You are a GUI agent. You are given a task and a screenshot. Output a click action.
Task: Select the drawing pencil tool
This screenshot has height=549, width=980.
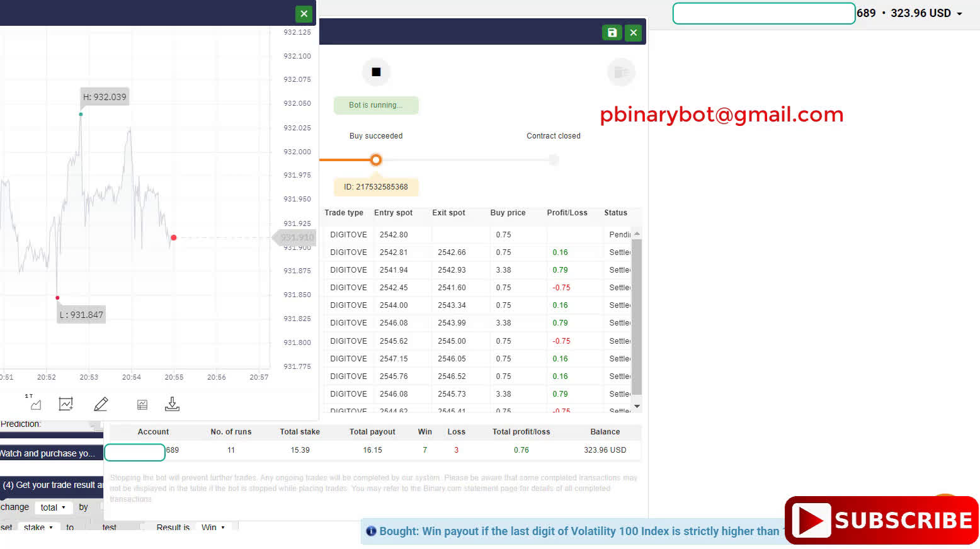pos(101,404)
